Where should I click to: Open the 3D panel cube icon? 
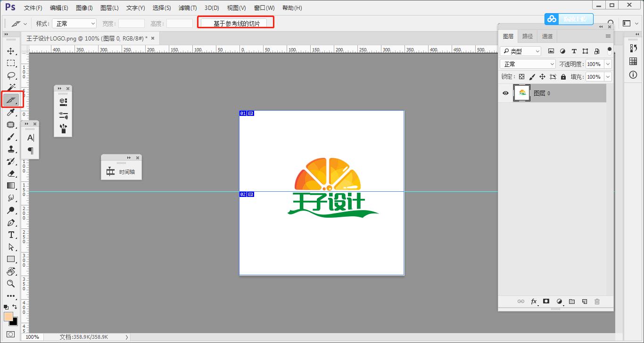pyautogui.click(x=63, y=101)
